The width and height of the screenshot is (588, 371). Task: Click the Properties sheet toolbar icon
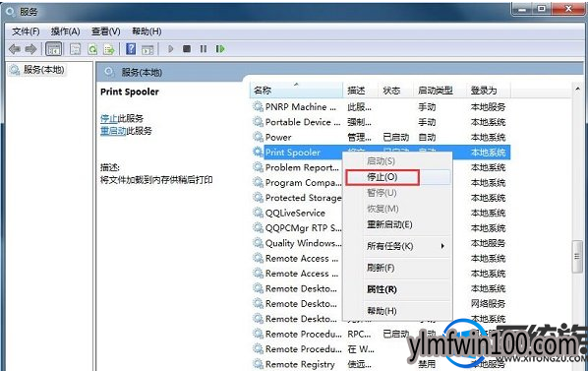76,49
